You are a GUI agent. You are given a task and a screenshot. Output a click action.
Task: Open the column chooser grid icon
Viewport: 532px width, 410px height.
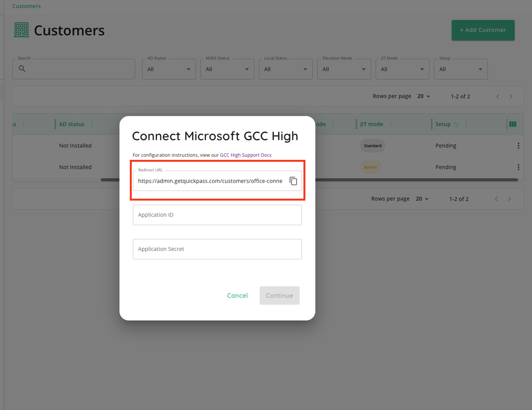pyautogui.click(x=512, y=124)
